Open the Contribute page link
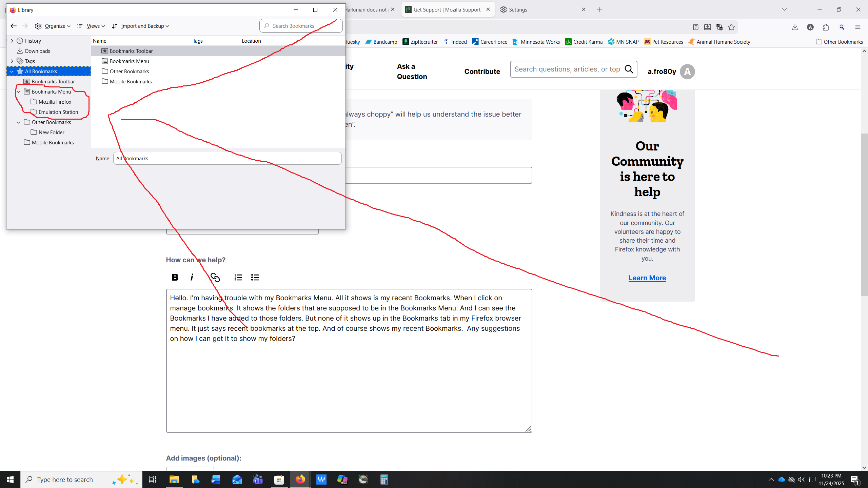868x488 pixels. point(482,72)
